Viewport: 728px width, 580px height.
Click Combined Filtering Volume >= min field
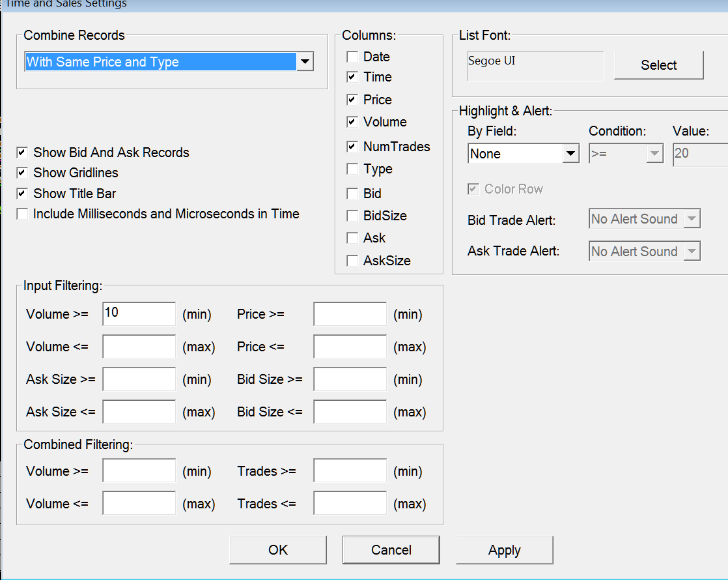pyautogui.click(x=139, y=471)
